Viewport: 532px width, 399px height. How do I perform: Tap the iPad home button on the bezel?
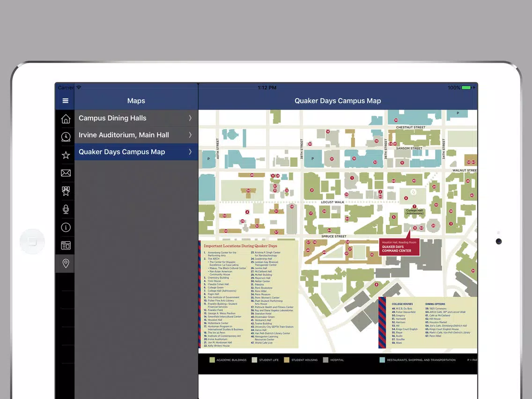click(32, 241)
